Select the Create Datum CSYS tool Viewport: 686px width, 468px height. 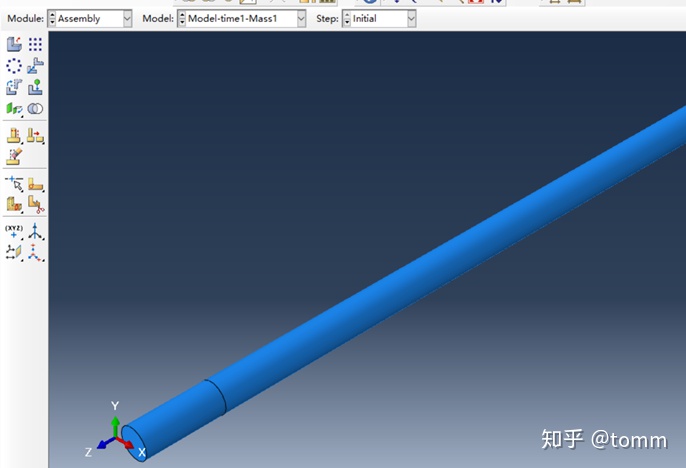click(35, 252)
